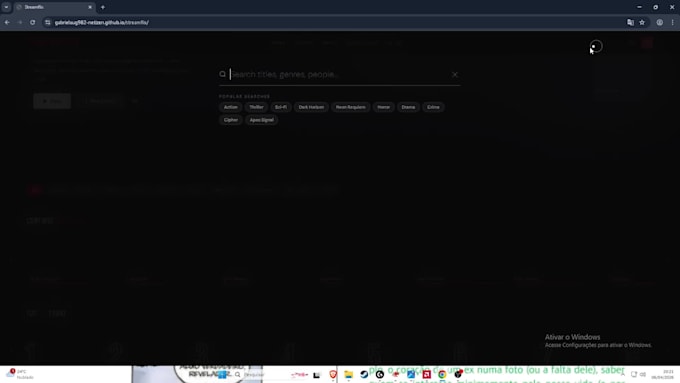Open Steam from taskbar
The height and width of the screenshot is (383, 680).
coord(364,374)
